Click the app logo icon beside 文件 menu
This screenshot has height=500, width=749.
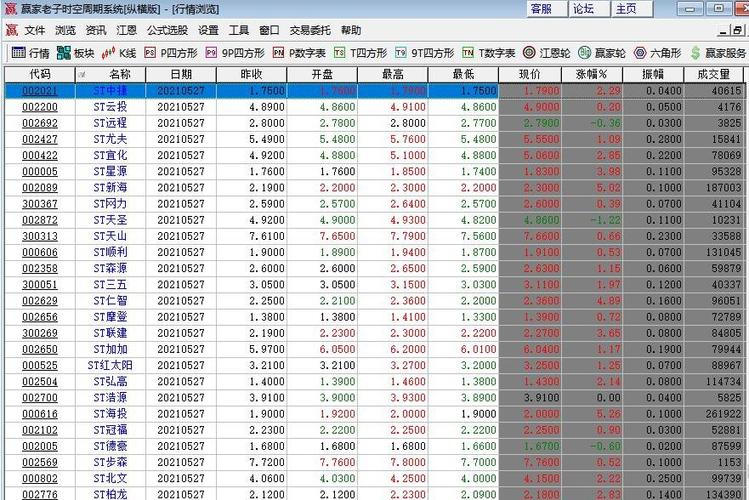11,30
